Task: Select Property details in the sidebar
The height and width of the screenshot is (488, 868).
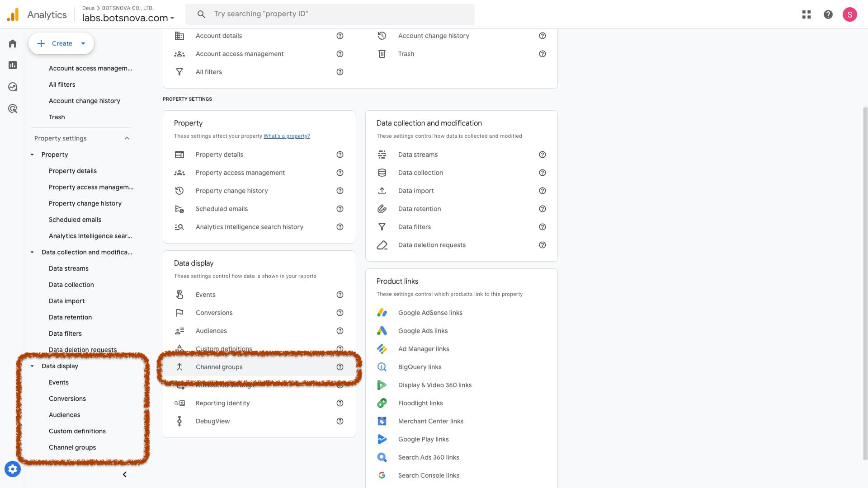Action: click(73, 171)
